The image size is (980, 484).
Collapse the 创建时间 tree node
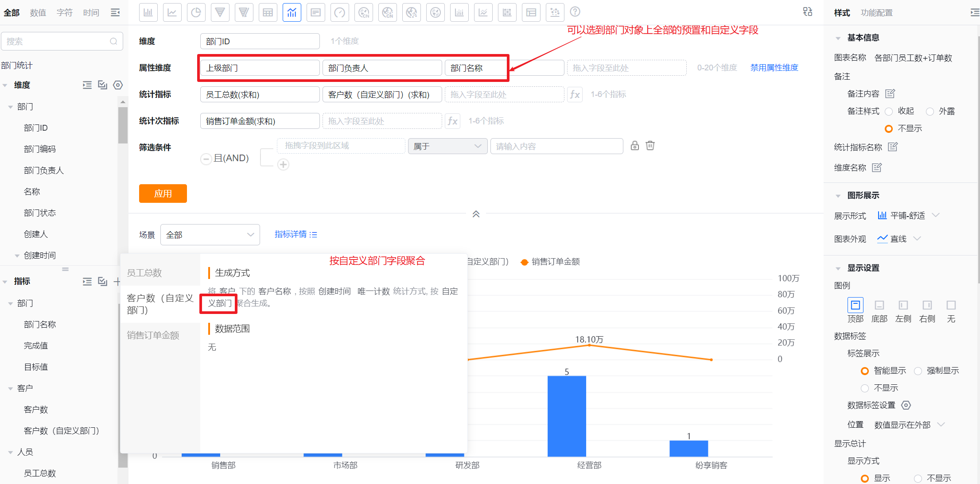point(17,256)
